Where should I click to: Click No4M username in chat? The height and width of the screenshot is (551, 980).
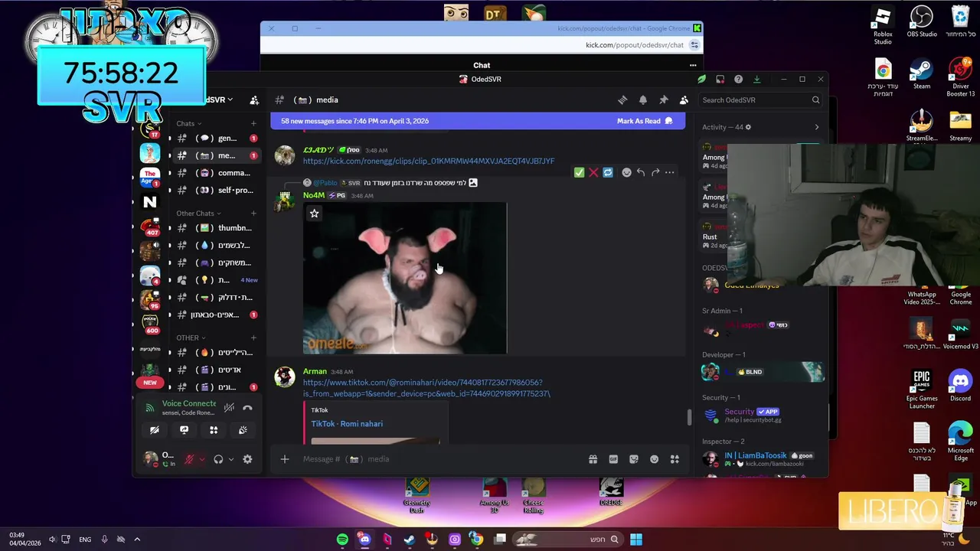point(314,196)
